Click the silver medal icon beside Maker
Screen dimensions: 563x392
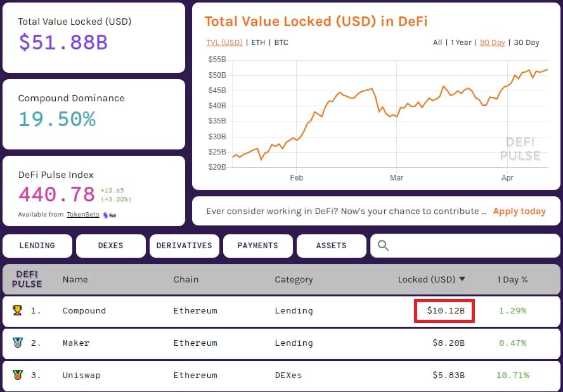[x=17, y=343]
